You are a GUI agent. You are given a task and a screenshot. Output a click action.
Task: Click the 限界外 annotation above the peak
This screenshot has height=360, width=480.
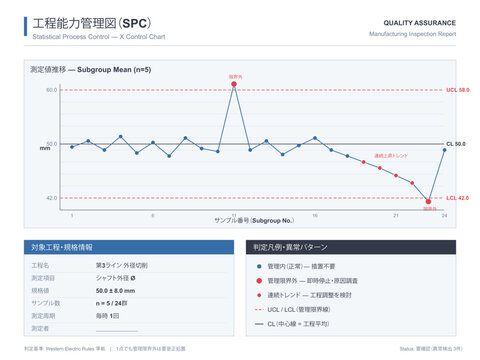(x=235, y=77)
